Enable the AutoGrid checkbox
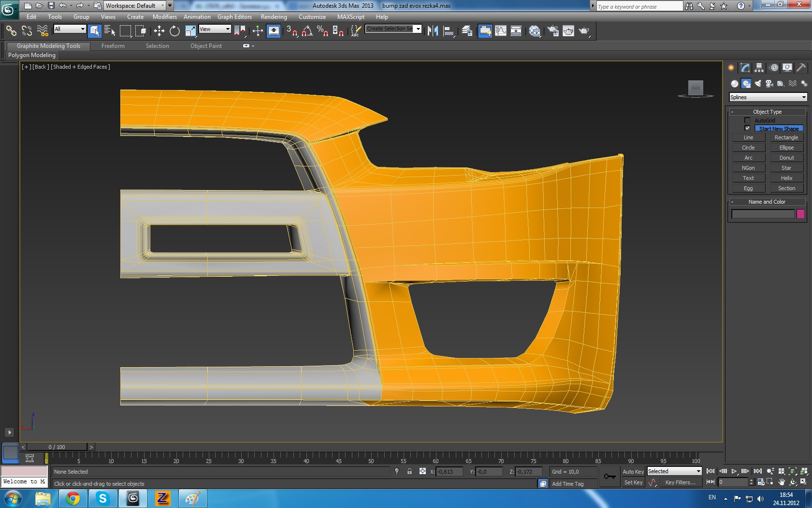Viewport: 812px width, 508px height. 747,120
